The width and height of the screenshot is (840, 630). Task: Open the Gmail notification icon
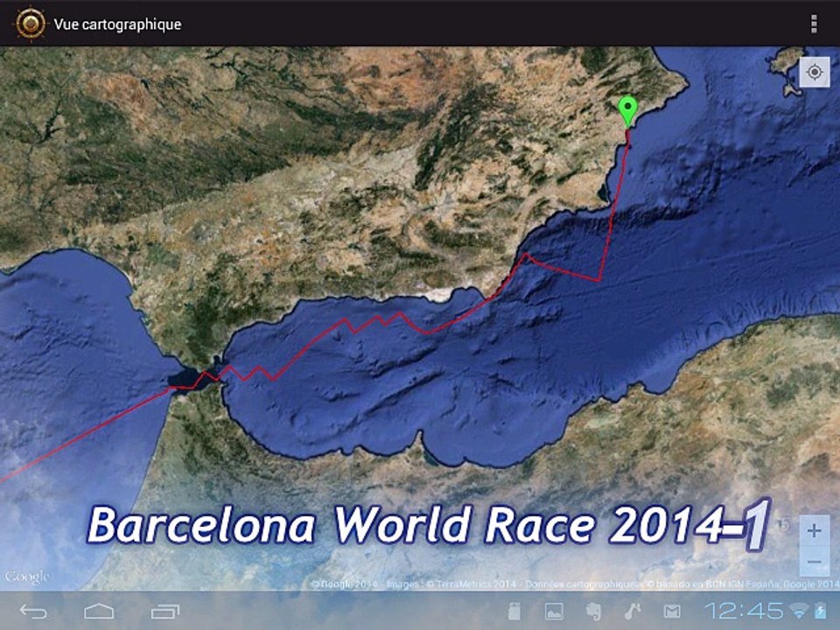click(x=672, y=612)
